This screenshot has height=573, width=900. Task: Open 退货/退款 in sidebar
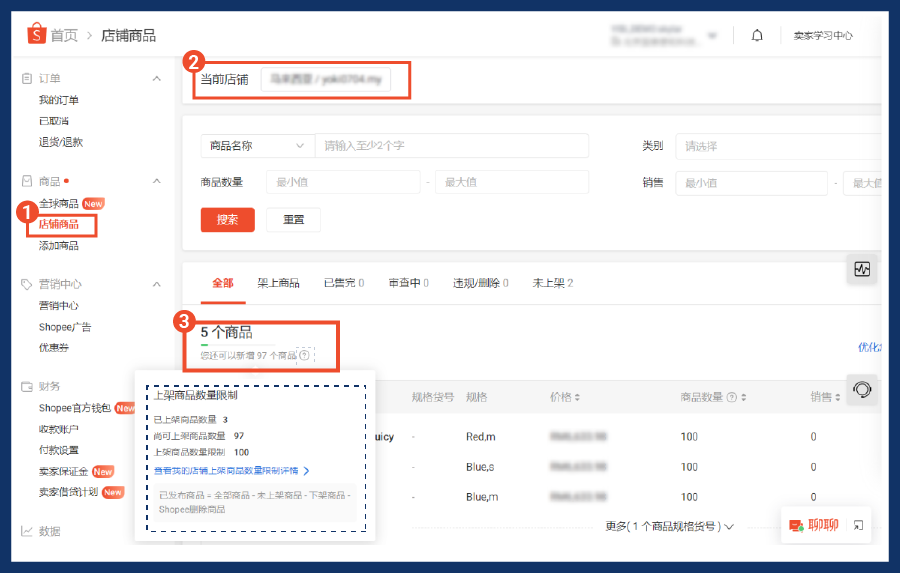point(61,142)
